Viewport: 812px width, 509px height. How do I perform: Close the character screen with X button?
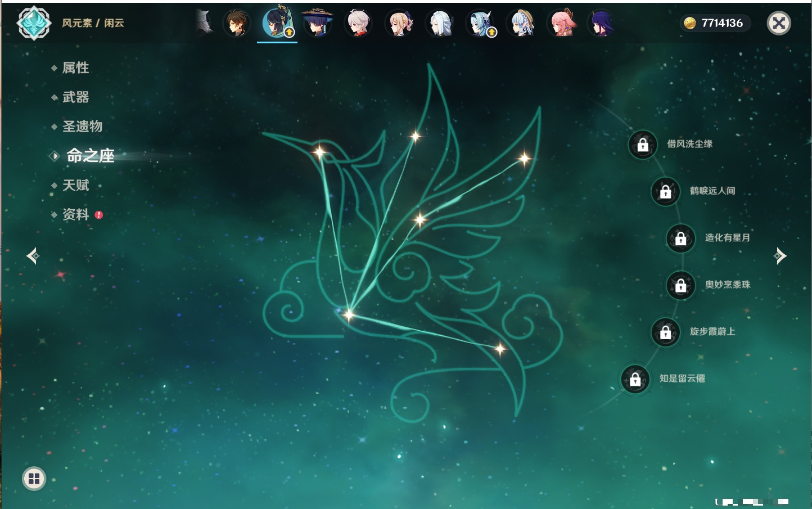click(779, 23)
